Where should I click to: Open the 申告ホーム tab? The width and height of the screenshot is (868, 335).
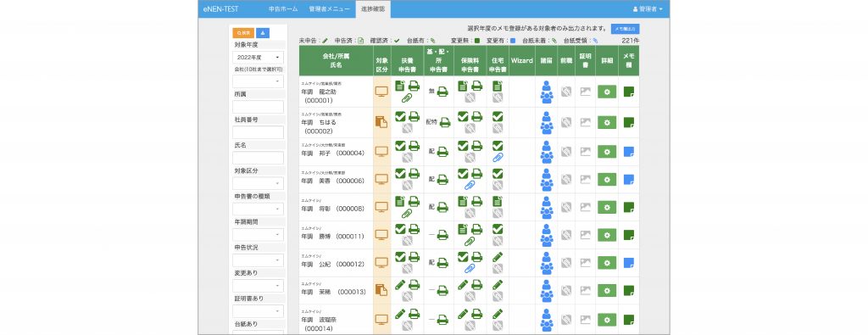pyautogui.click(x=282, y=8)
